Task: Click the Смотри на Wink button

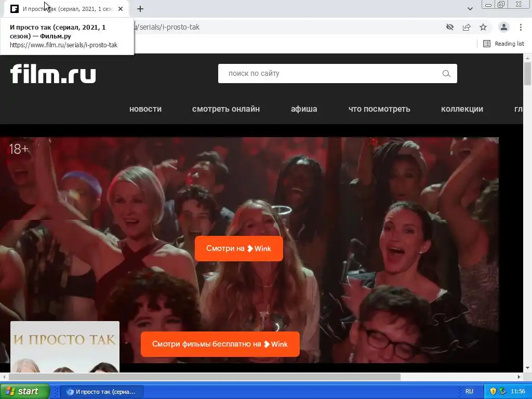Action: pyautogui.click(x=239, y=249)
